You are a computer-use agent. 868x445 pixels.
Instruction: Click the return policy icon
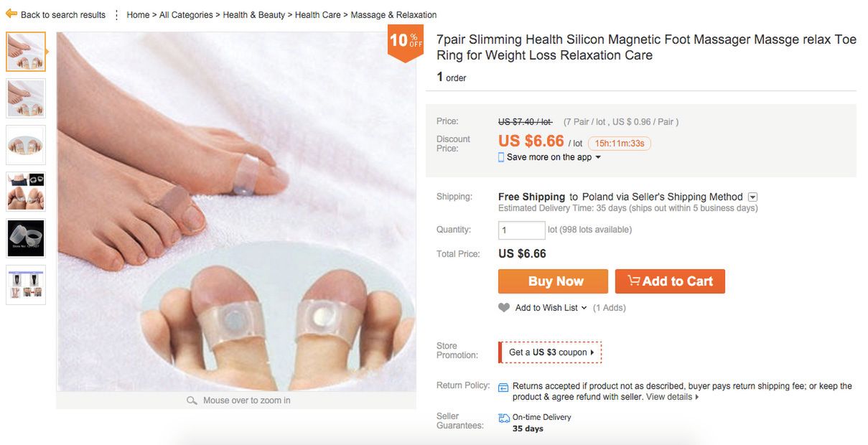tap(503, 388)
